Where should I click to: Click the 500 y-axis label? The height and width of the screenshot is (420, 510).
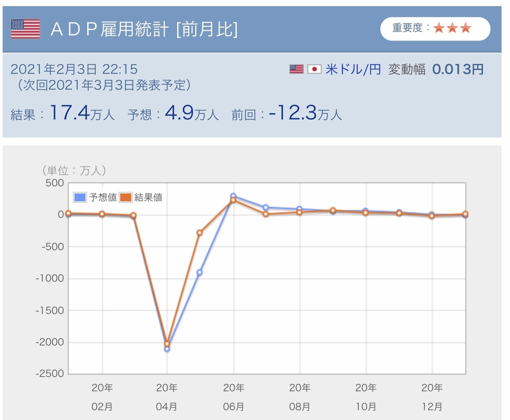coord(54,183)
